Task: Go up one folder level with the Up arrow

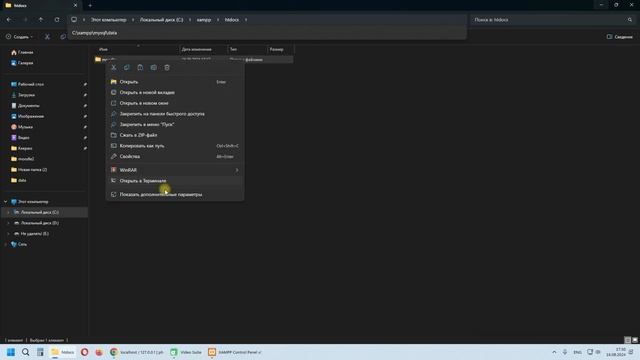Action: [x=41, y=20]
